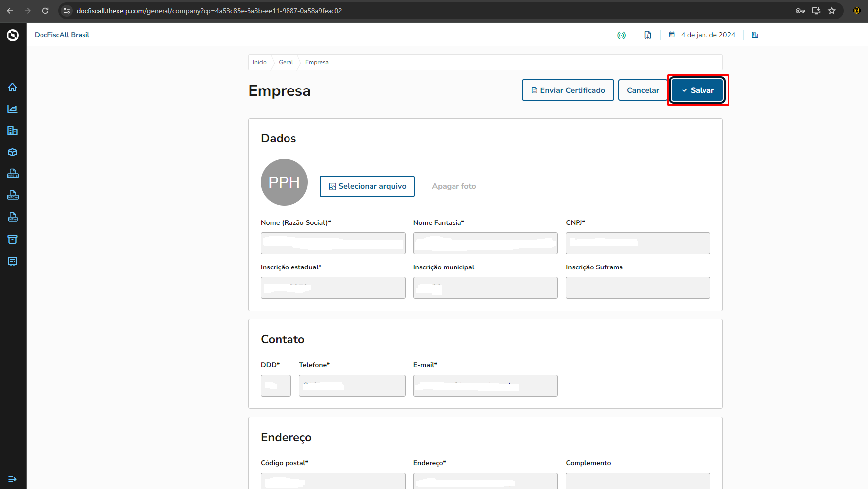Open the yellow Z profile icon

pyautogui.click(x=857, y=11)
